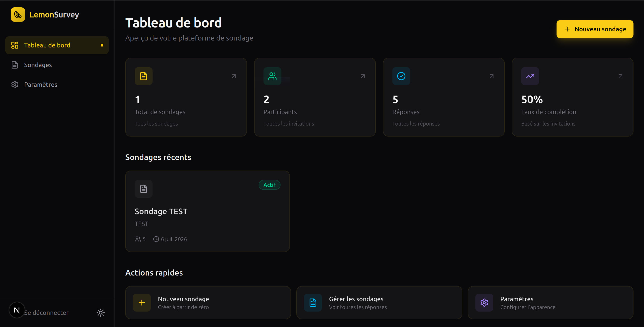Select Tableau de bord sidebar item
Viewport: 644px width, 327px height.
click(57, 45)
